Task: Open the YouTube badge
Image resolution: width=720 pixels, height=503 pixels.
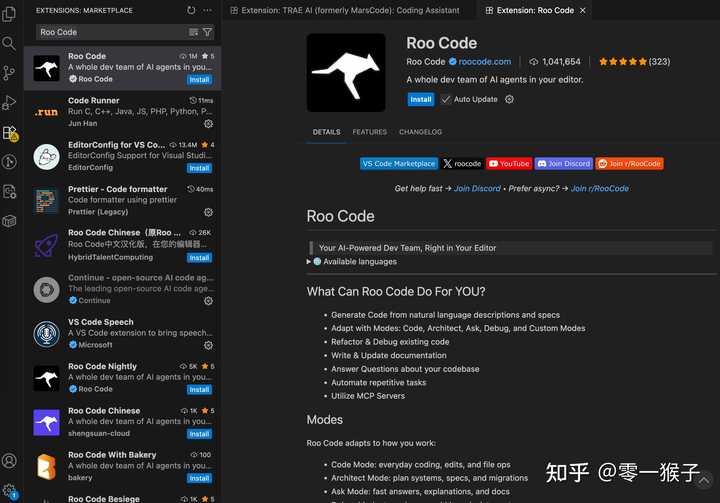Action: coord(509,164)
